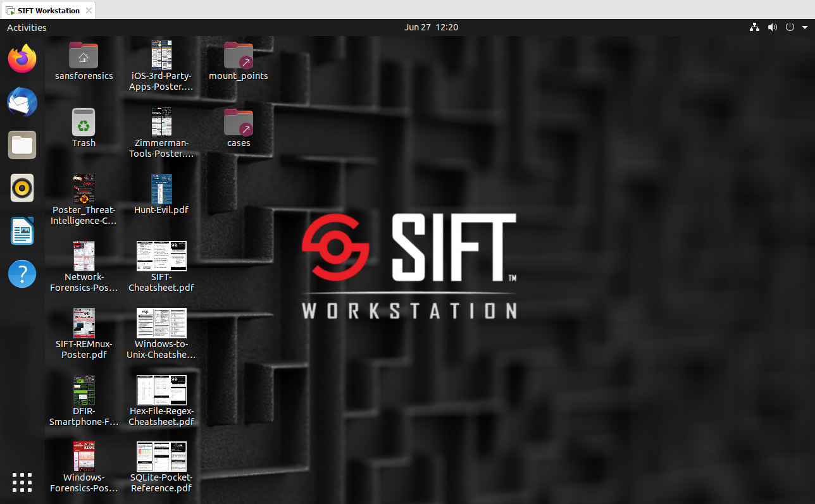Image resolution: width=815 pixels, height=504 pixels.
Task: Select Hex-File-Regex-Cheatsheet.pdf file
Action: pyautogui.click(x=161, y=390)
